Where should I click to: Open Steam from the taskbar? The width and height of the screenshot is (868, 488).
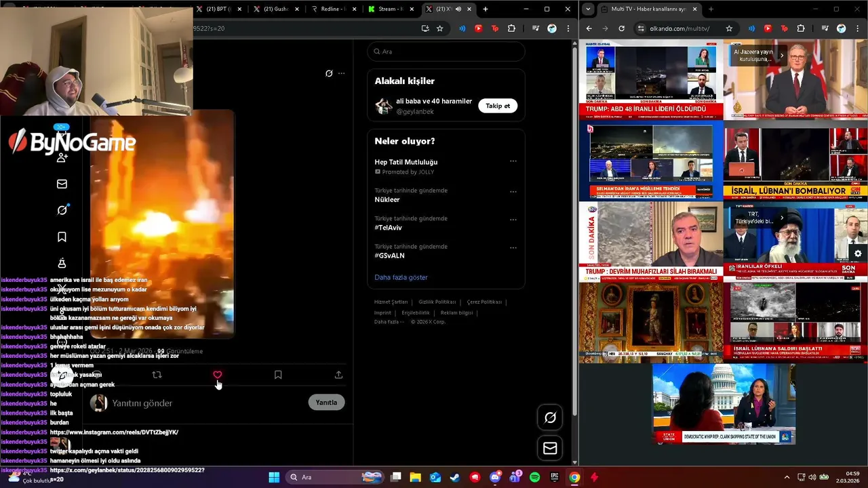(454, 477)
